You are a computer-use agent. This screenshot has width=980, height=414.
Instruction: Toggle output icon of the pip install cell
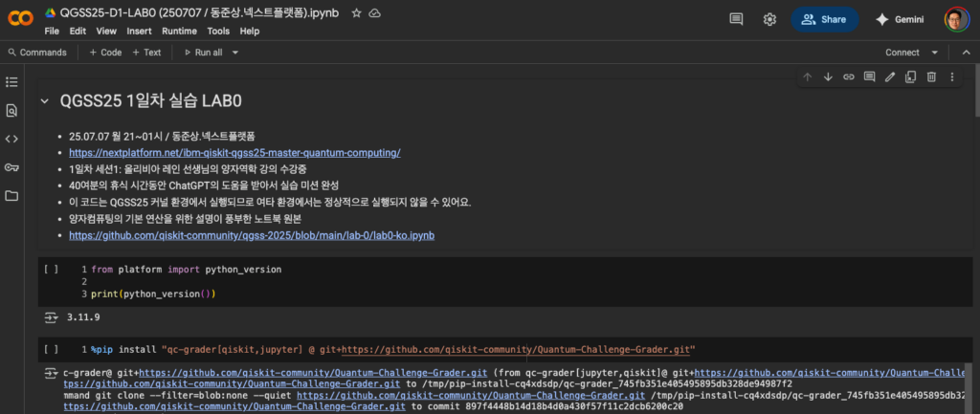coord(52,374)
